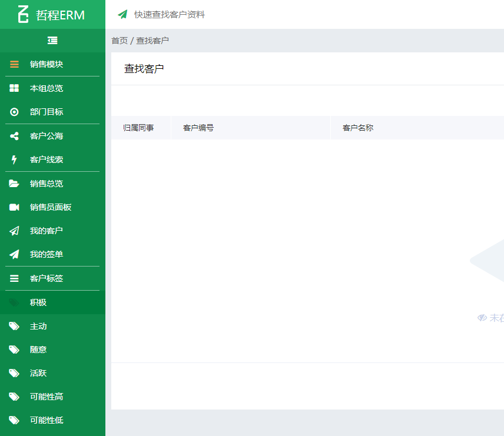Open the 销售模块 menu section
Image resolution: width=504 pixels, height=436 pixels.
[52, 64]
